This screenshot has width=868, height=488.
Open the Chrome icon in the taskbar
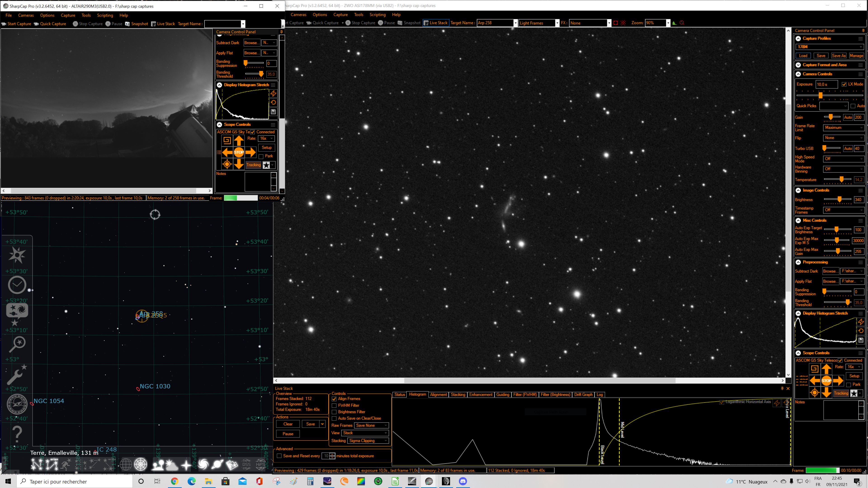point(174,481)
